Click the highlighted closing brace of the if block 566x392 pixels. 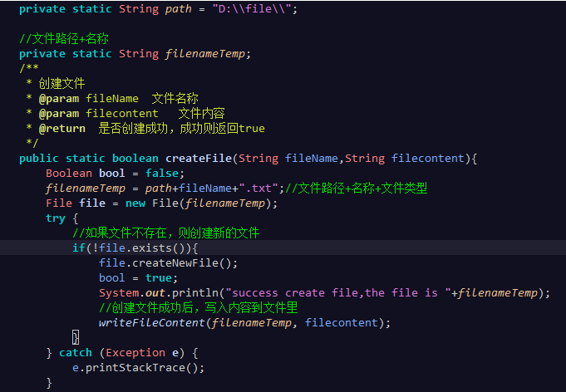(x=76, y=337)
